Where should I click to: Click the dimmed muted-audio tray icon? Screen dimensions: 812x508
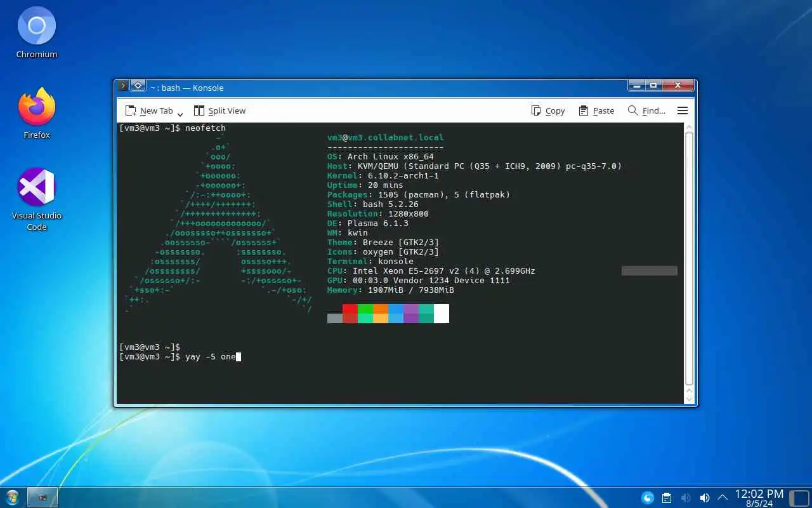[x=685, y=498]
